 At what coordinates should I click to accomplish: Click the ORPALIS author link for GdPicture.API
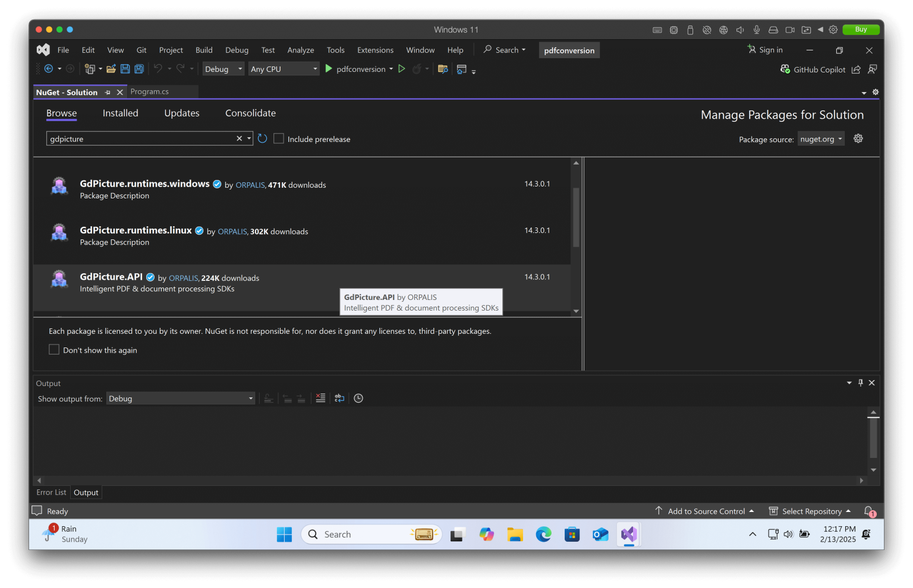(x=183, y=277)
